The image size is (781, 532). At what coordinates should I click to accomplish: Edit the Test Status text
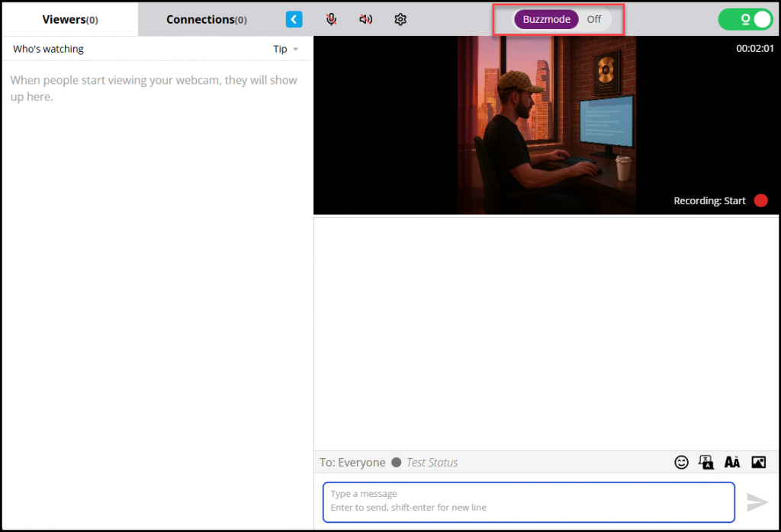[432, 463]
